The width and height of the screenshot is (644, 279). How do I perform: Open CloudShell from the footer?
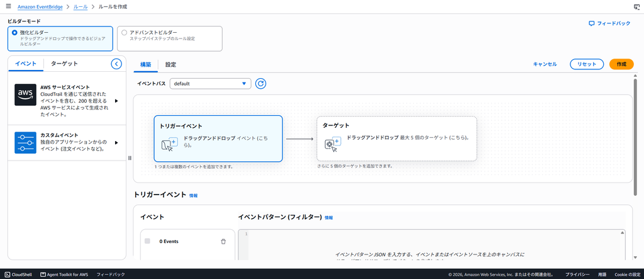tap(19, 274)
